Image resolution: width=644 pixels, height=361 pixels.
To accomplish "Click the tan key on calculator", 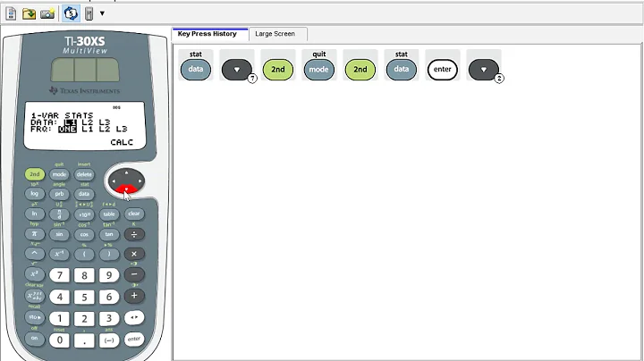I will (x=109, y=234).
